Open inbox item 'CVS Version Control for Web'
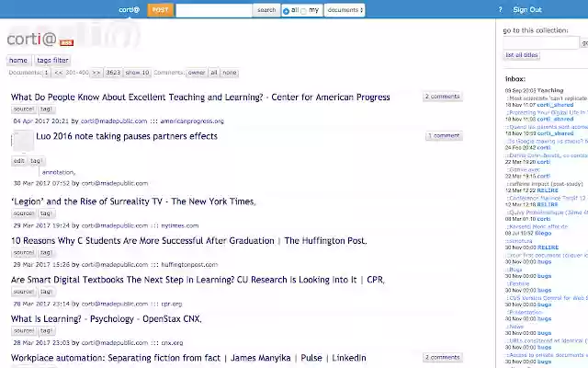 tap(548, 298)
